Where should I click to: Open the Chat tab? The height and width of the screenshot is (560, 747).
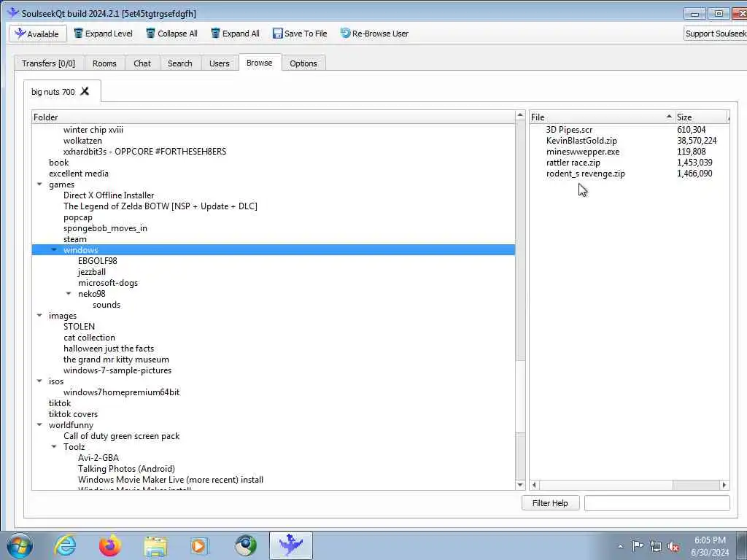pyautogui.click(x=142, y=63)
